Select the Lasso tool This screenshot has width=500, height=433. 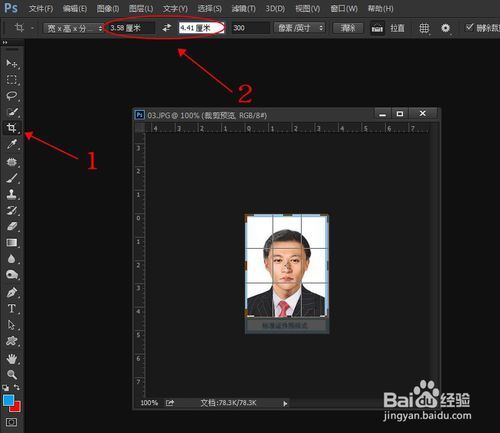click(12, 96)
